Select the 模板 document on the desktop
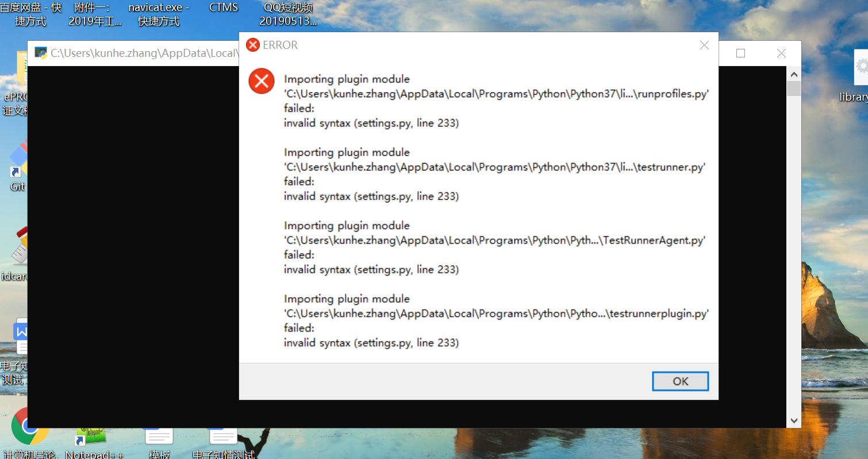Viewport: 868px width, 459px height. coord(159,443)
